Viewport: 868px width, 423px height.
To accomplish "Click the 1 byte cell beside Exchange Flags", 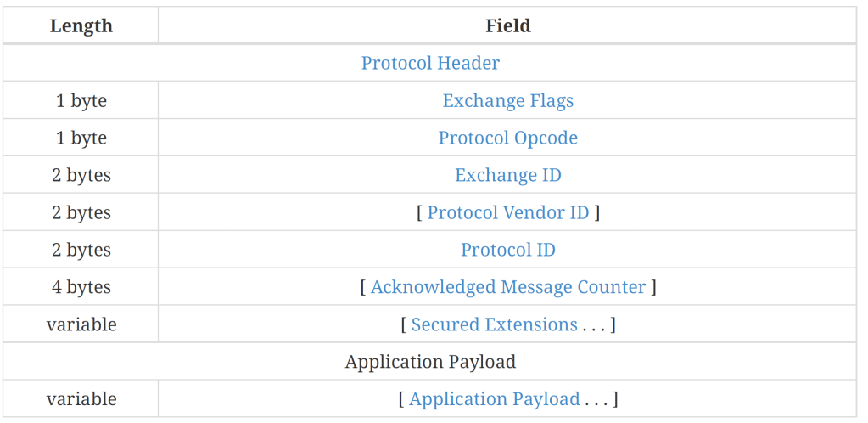I will click(x=81, y=100).
